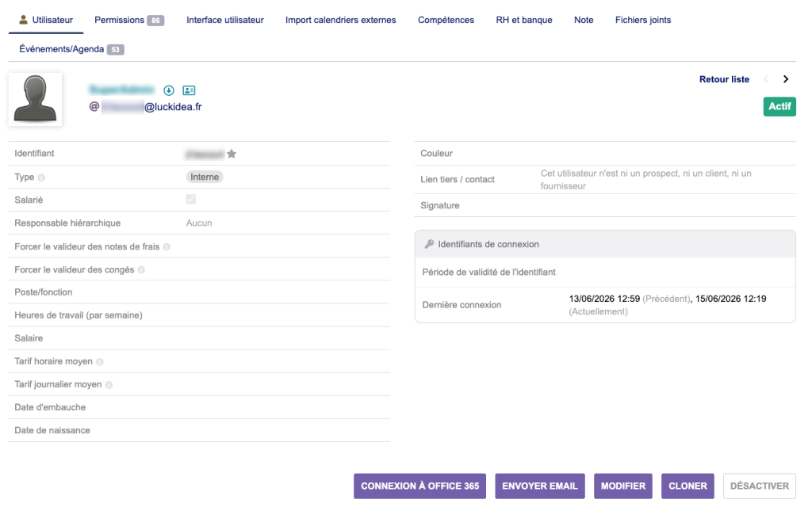The image size is (812, 511).
Task: Click info icon next to Tarif horaire moyen
Action: (100, 362)
